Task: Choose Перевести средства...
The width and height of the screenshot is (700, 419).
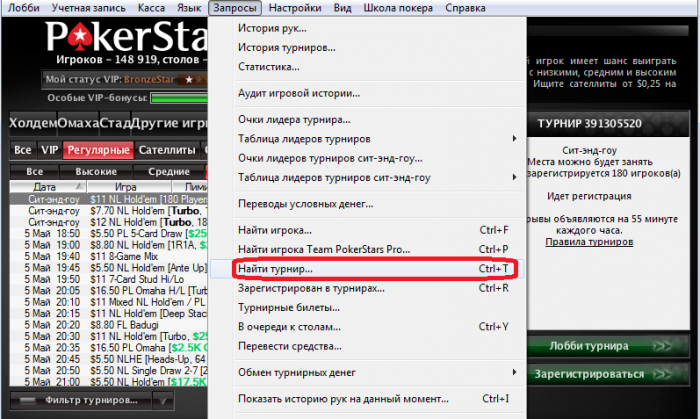Action: pyautogui.click(x=367, y=346)
